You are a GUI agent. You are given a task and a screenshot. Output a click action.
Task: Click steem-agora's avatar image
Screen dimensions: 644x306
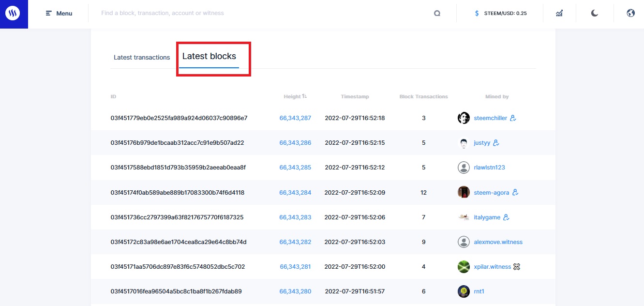coord(464,193)
